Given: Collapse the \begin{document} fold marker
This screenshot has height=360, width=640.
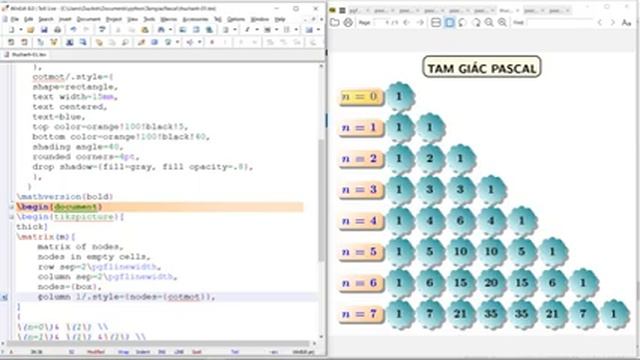Looking at the screenshot, I should pos(11,207).
